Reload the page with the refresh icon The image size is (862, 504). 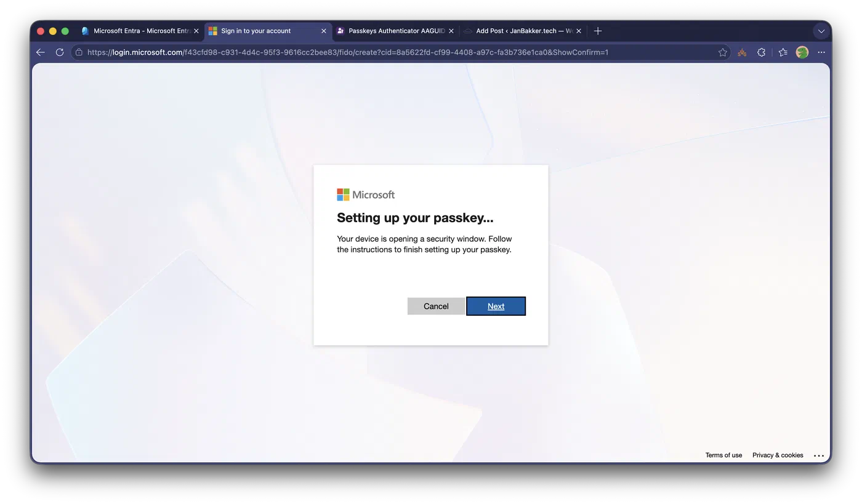pos(60,52)
